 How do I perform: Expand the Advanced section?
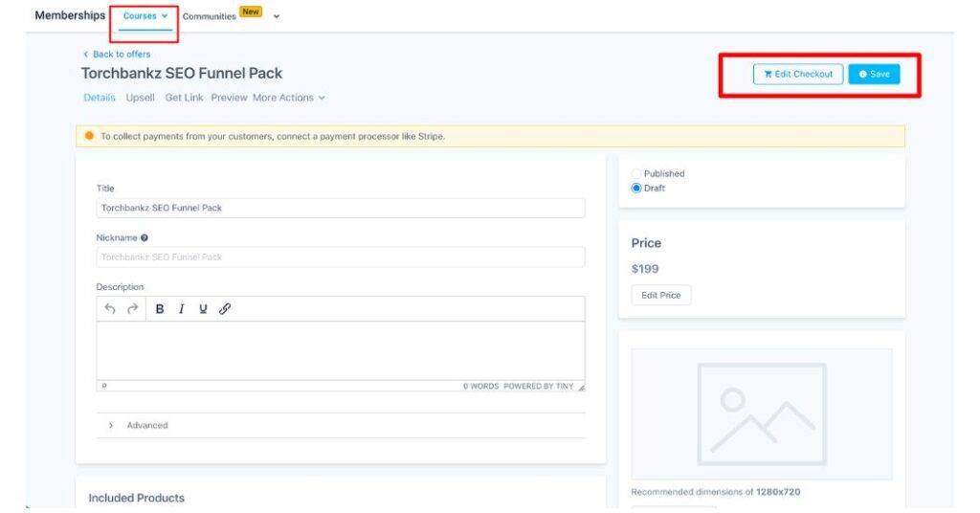point(341,426)
